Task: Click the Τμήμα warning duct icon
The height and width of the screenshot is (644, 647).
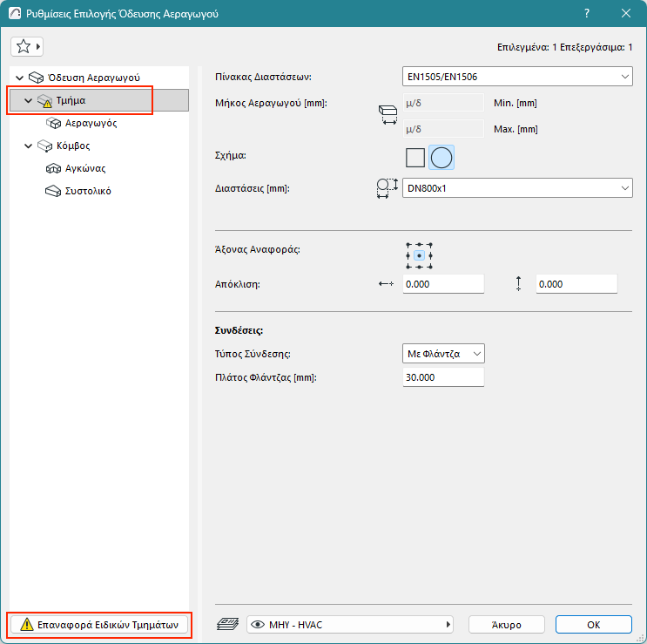Action: 44,101
